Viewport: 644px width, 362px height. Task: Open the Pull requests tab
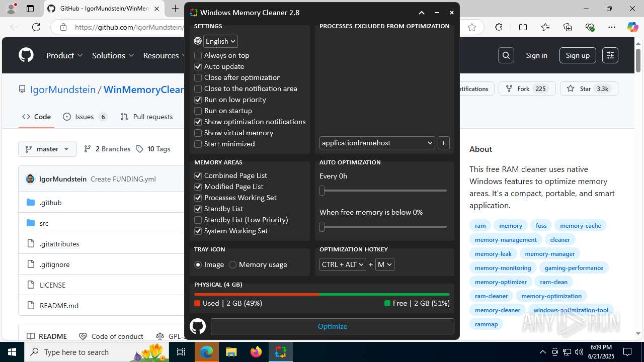[147, 117]
